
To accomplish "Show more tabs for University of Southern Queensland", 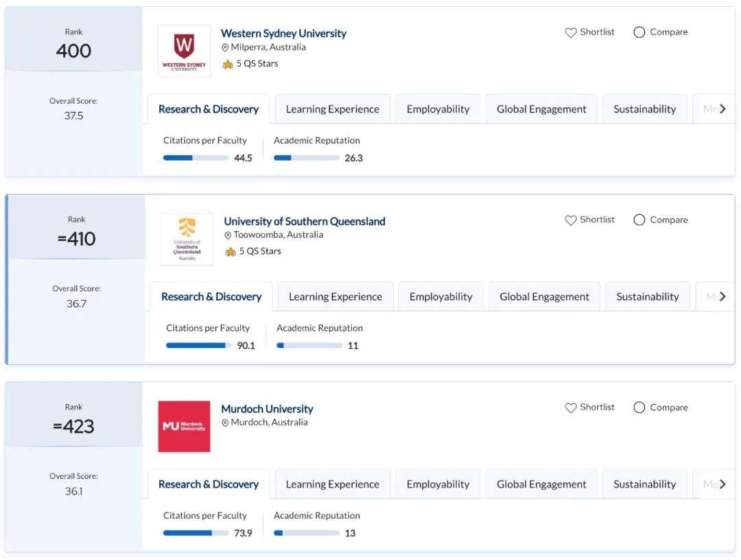I will 722,296.
